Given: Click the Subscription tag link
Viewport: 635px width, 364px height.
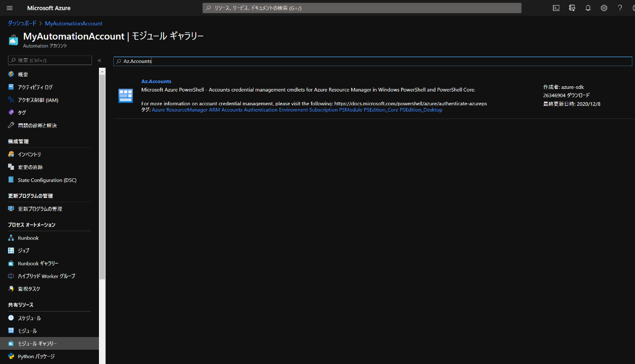Looking at the screenshot, I should coord(323,110).
